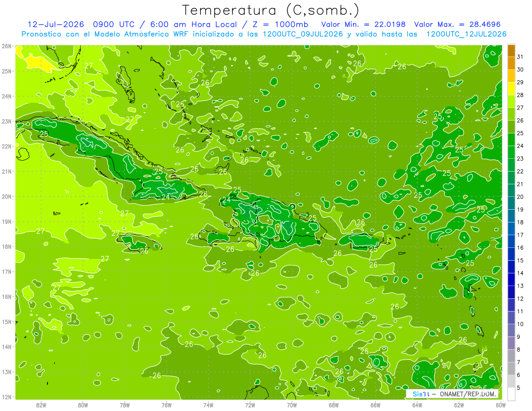Click the '20N' latitude axis label
The image size is (532, 411).
coord(7,196)
